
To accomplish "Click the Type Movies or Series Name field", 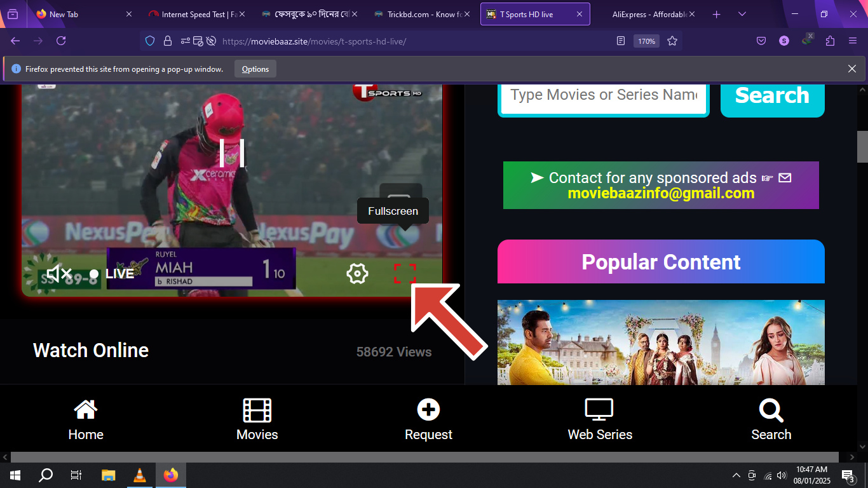I will point(603,95).
